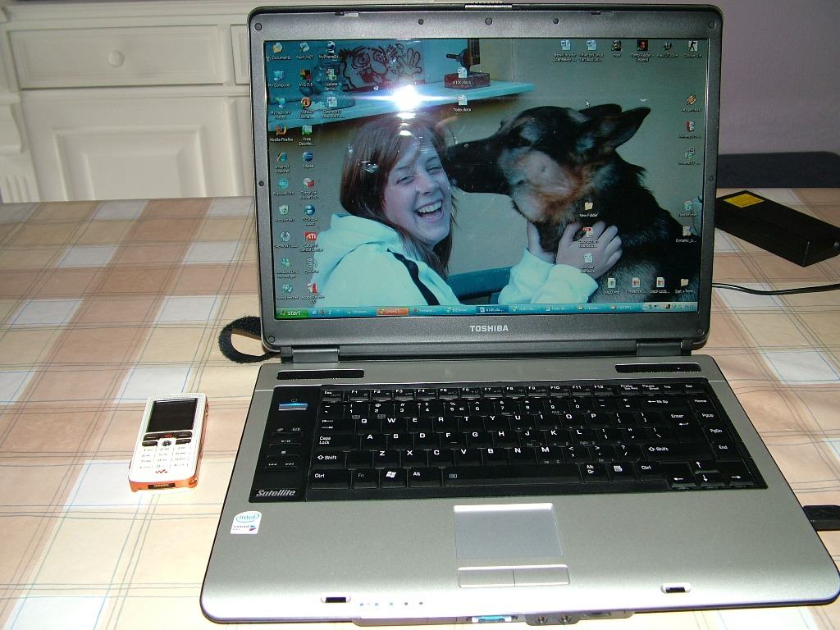Launch QuickTime from the desktop
Image resolution: width=840 pixels, height=630 pixels.
312,265
